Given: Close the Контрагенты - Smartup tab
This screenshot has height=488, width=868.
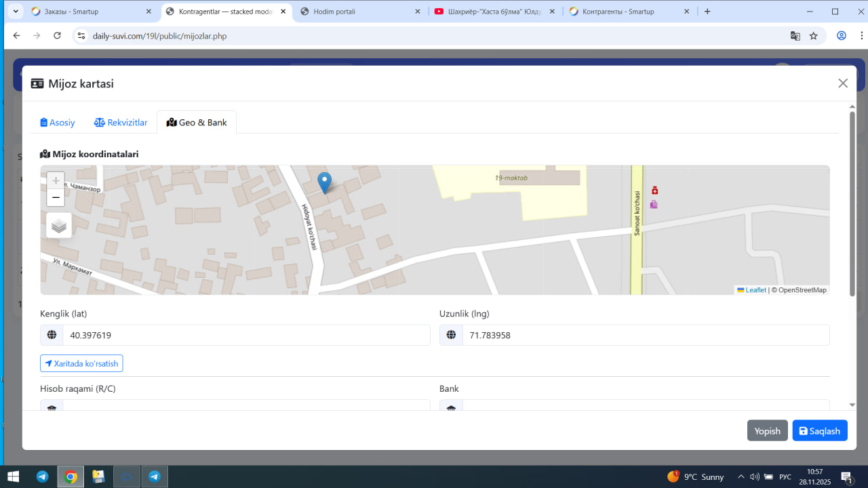Looking at the screenshot, I should 686,12.
